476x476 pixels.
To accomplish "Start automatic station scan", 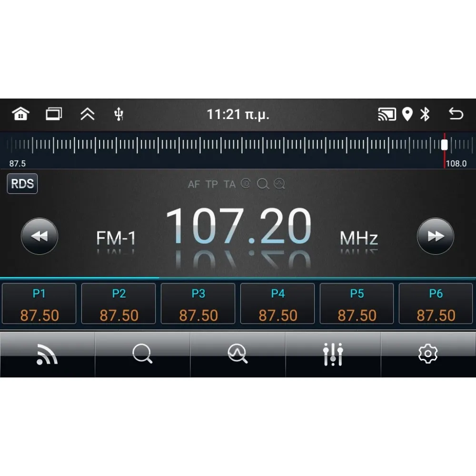I will pyautogui.click(x=238, y=354).
